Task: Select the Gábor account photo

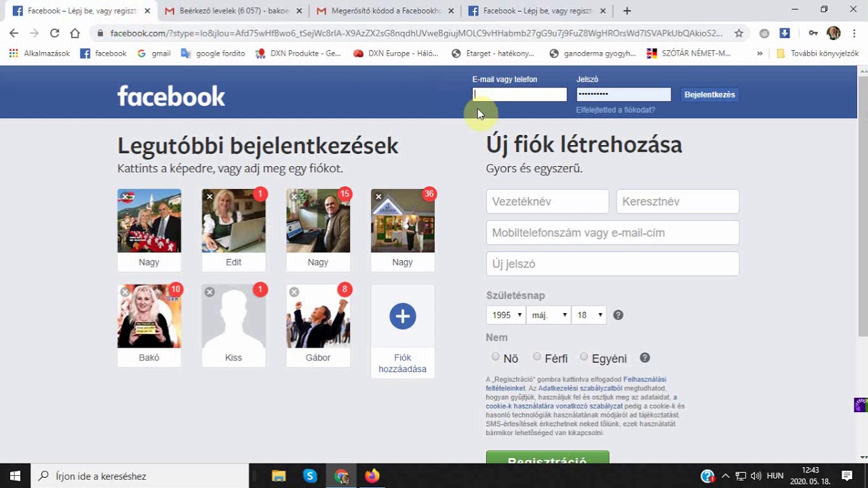Action: [318, 317]
